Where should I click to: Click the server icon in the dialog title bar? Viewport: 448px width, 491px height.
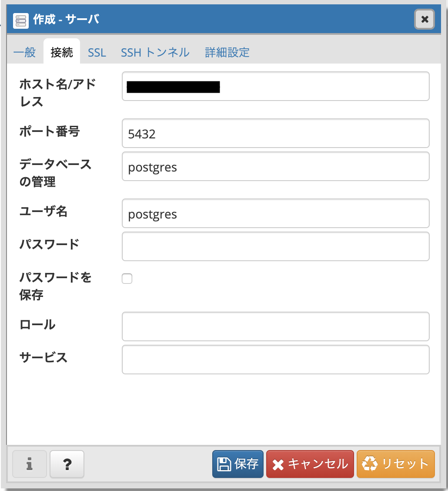pyautogui.click(x=21, y=20)
